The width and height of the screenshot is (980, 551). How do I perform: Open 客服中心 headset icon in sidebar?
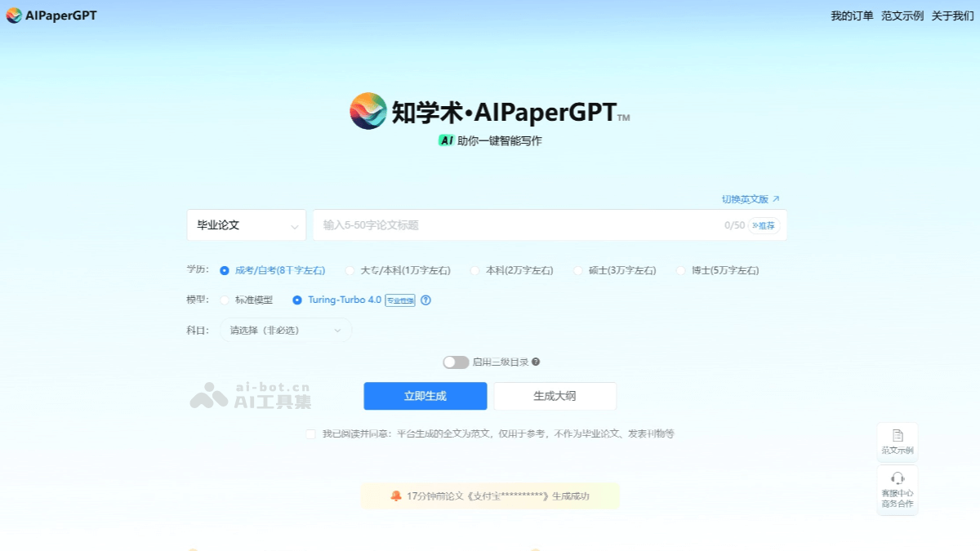point(898,478)
